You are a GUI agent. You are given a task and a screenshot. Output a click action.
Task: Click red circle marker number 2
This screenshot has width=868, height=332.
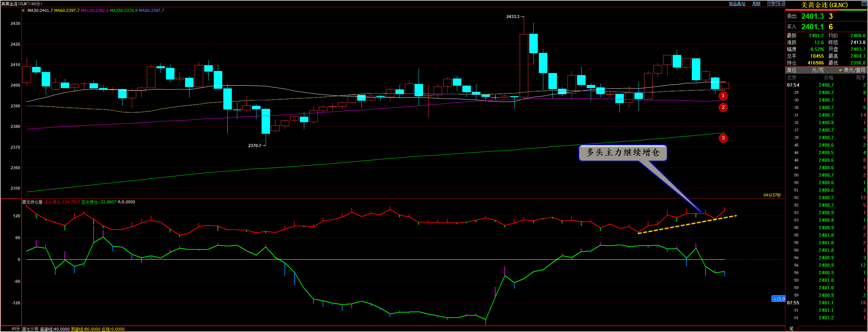723,107
